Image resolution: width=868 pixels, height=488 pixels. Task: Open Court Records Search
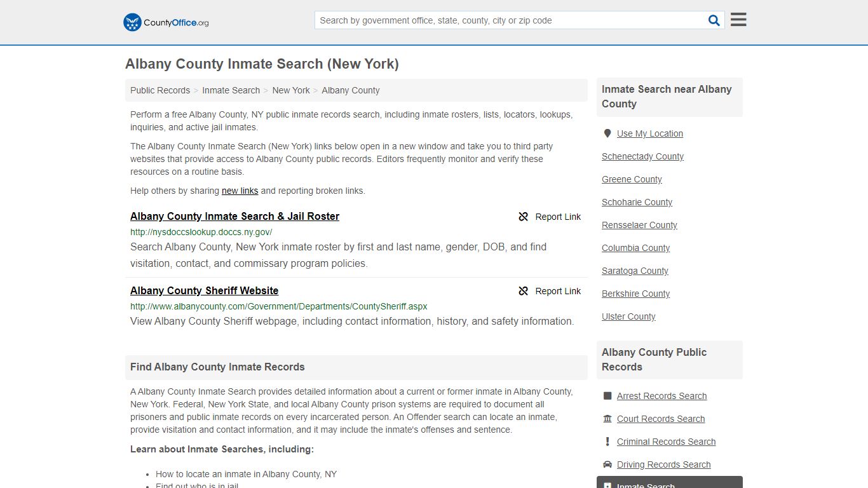(x=661, y=419)
